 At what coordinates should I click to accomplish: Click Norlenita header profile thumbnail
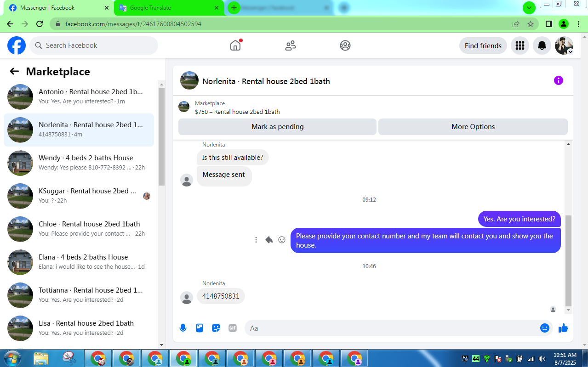[x=189, y=80]
